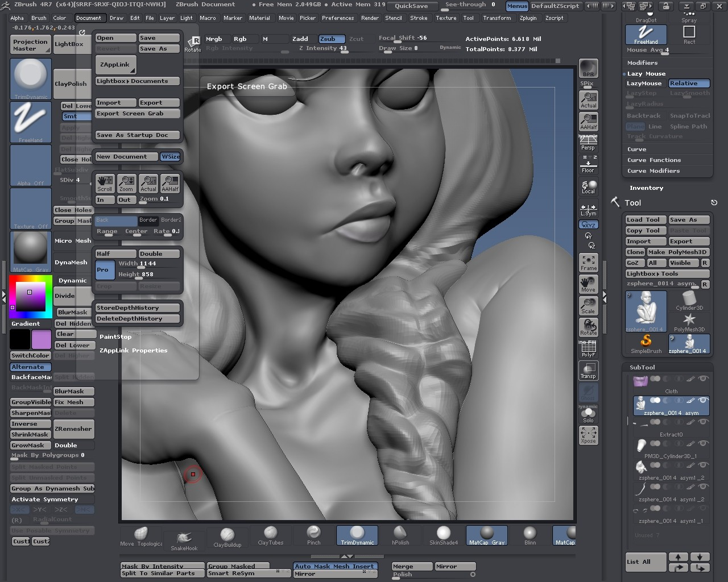Select the FreeHand stroke icon in Stroke panel
728x582 pixels.
click(646, 35)
